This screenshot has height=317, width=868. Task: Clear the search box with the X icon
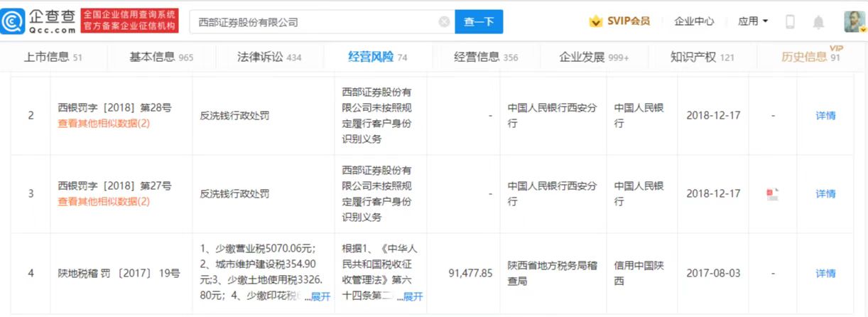tap(445, 22)
